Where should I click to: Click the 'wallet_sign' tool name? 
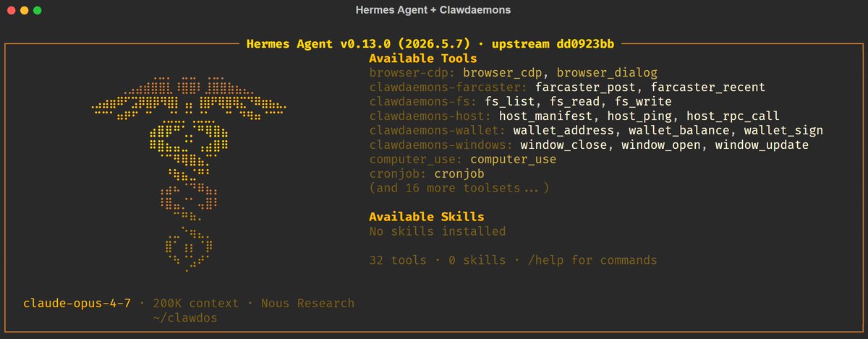(x=784, y=131)
